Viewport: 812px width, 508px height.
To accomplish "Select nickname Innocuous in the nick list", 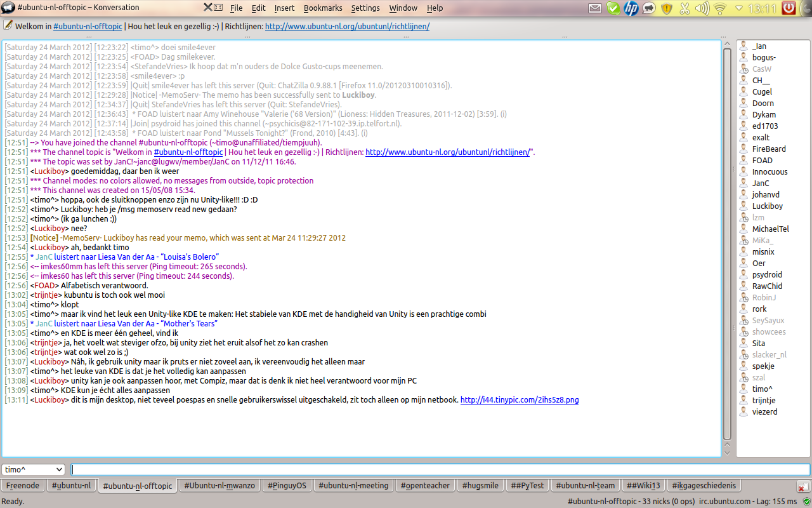I will point(770,171).
